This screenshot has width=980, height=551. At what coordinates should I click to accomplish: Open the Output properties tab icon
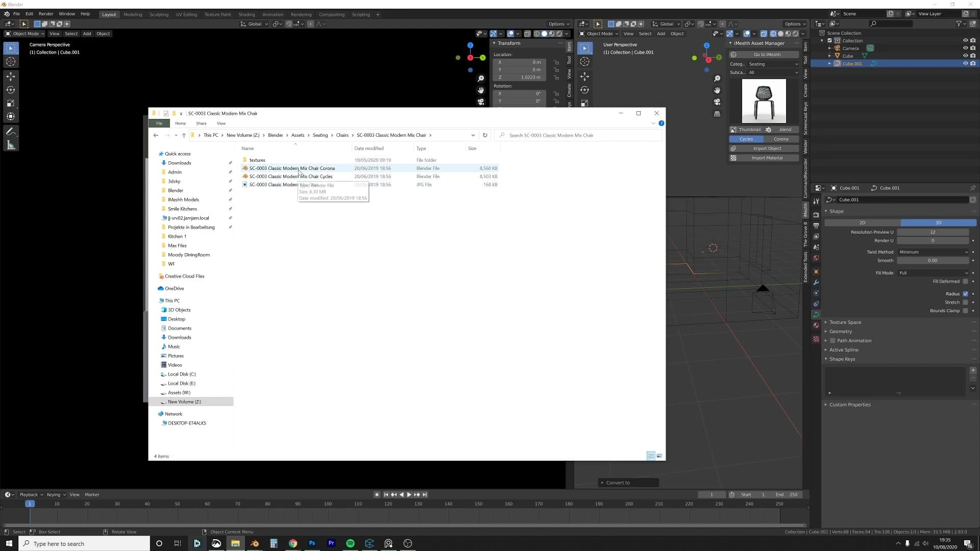[x=816, y=226]
